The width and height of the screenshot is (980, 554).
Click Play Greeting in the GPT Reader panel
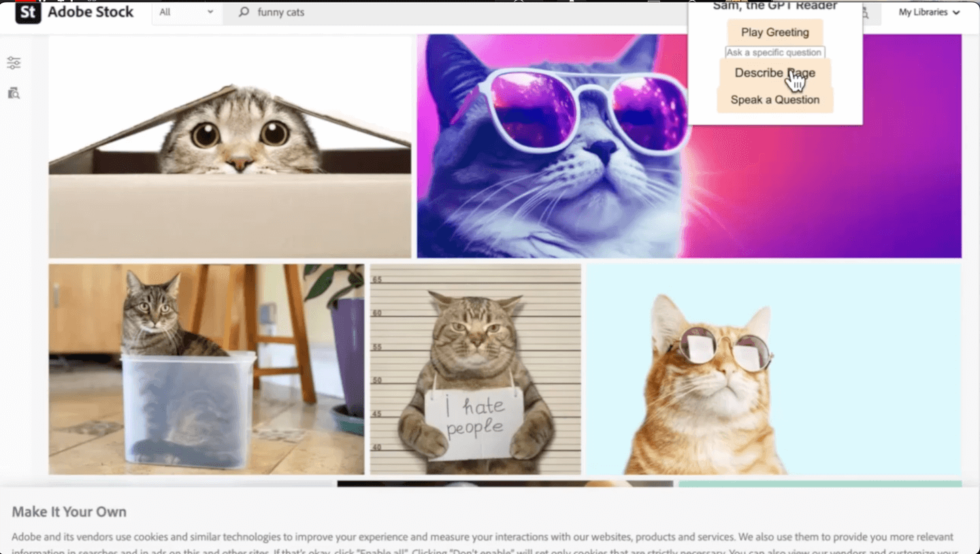pyautogui.click(x=774, y=32)
